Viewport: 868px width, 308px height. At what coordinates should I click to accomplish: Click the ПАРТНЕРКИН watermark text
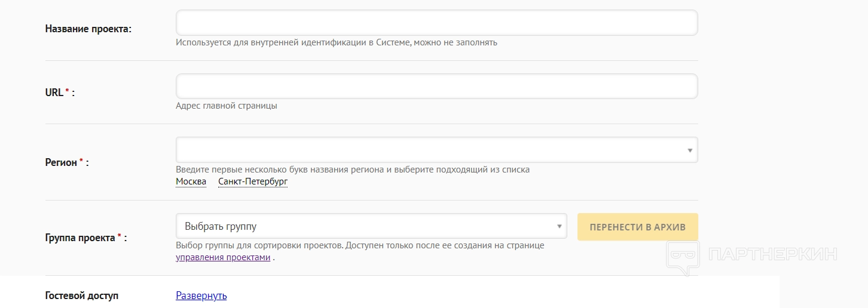click(772, 254)
